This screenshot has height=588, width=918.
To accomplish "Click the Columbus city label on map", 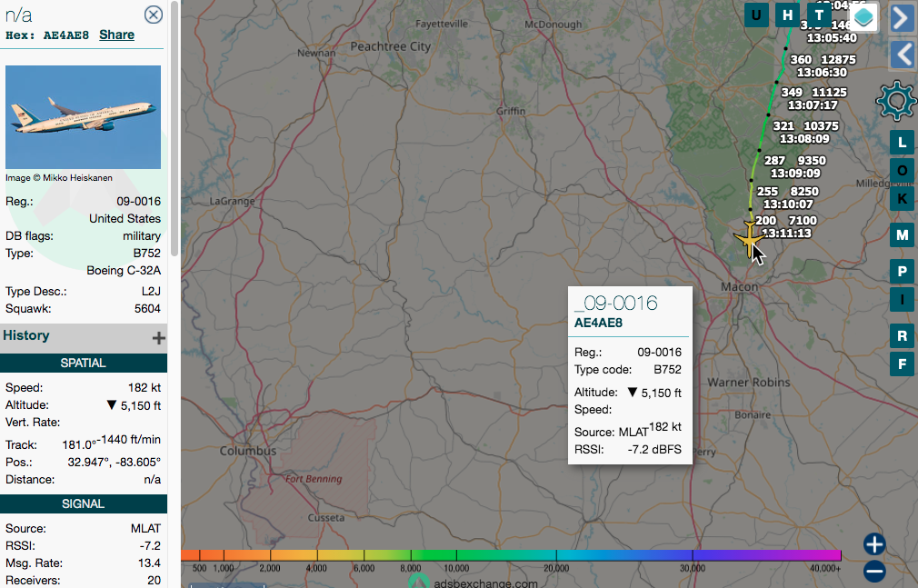I will [248, 451].
